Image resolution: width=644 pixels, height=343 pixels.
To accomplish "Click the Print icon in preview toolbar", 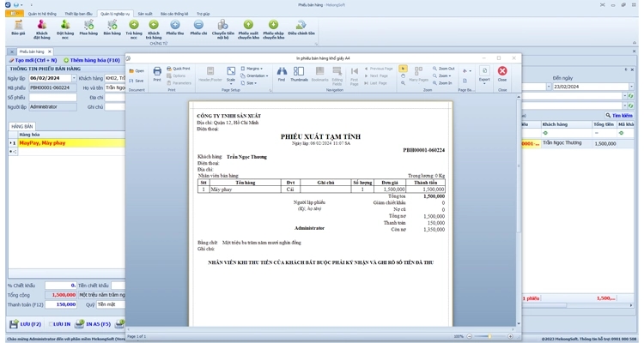I will click(157, 74).
